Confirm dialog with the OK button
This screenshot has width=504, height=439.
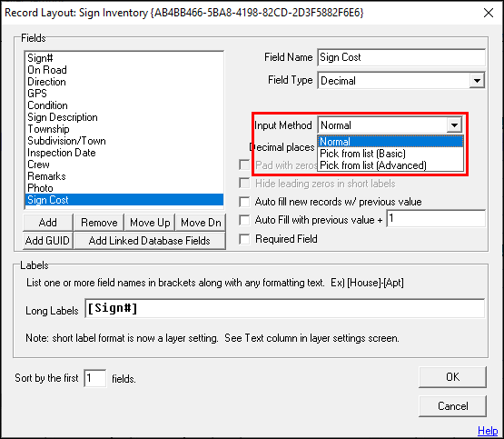pos(452,377)
